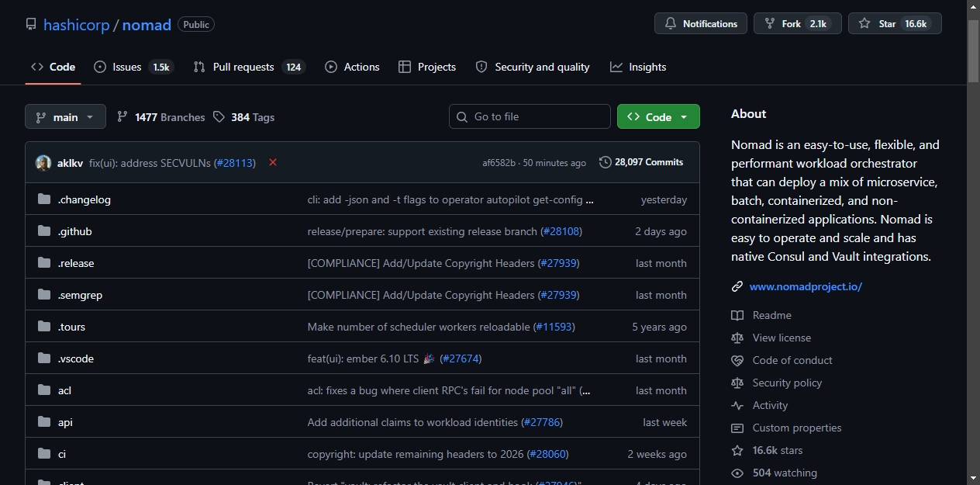Viewport: 980px width, 485px height.
Task: Focus the Go to file search field
Action: [x=530, y=116]
